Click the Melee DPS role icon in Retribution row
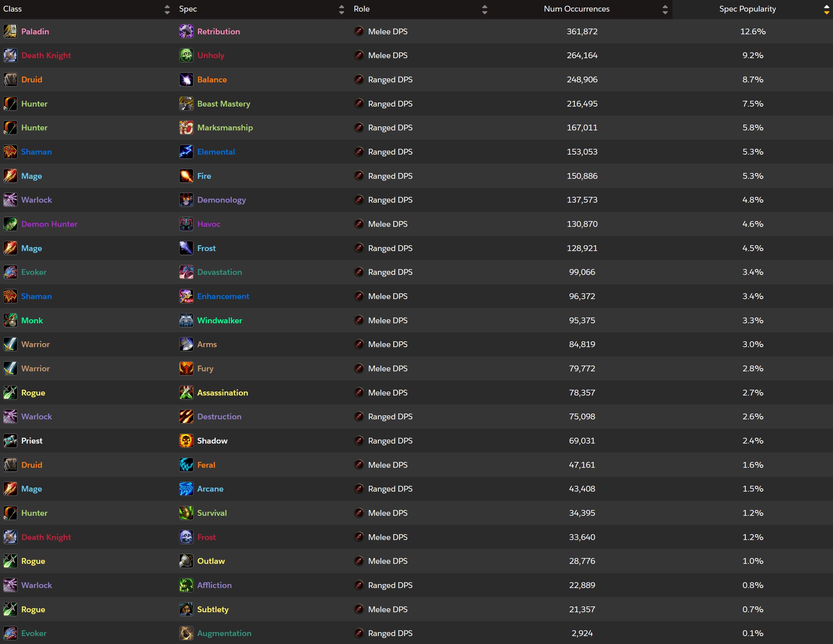This screenshot has width=833, height=644. (359, 31)
